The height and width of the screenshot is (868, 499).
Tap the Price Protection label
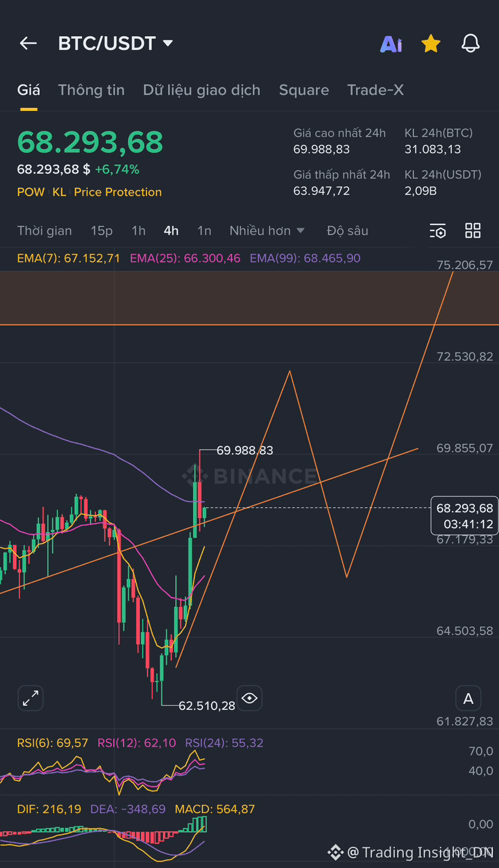pos(118,192)
